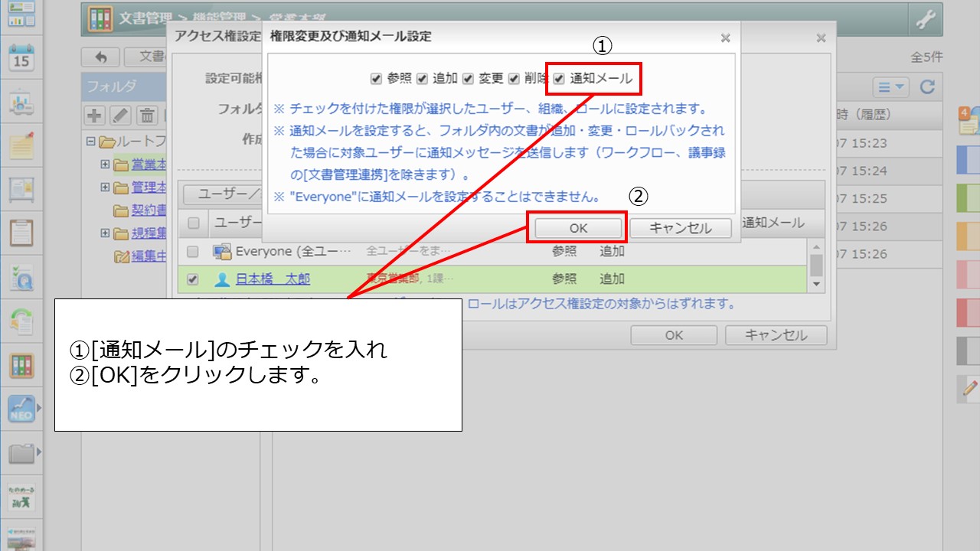980x551 pixels.
Task: Click キャンセル in the access rights dialog
Action: 776,335
